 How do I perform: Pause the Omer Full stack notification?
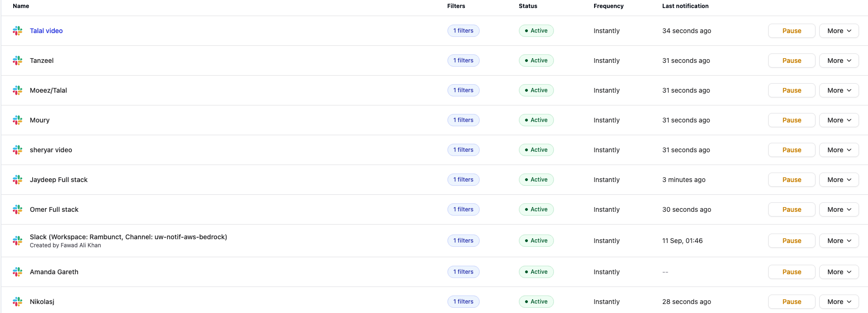click(x=791, y=209)
